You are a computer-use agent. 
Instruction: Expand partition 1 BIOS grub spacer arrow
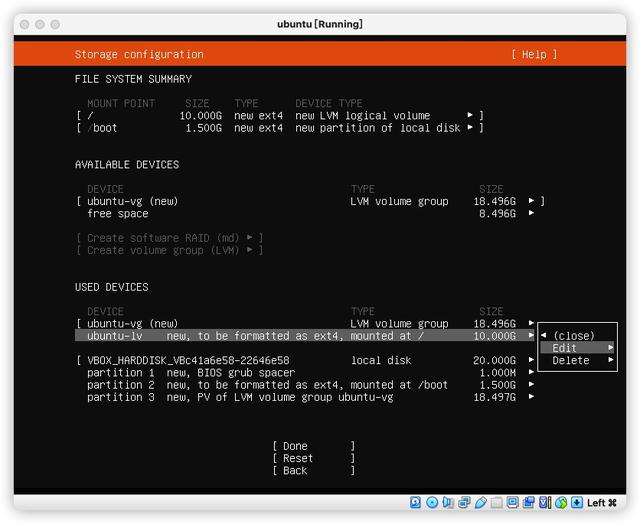(531, 372)
